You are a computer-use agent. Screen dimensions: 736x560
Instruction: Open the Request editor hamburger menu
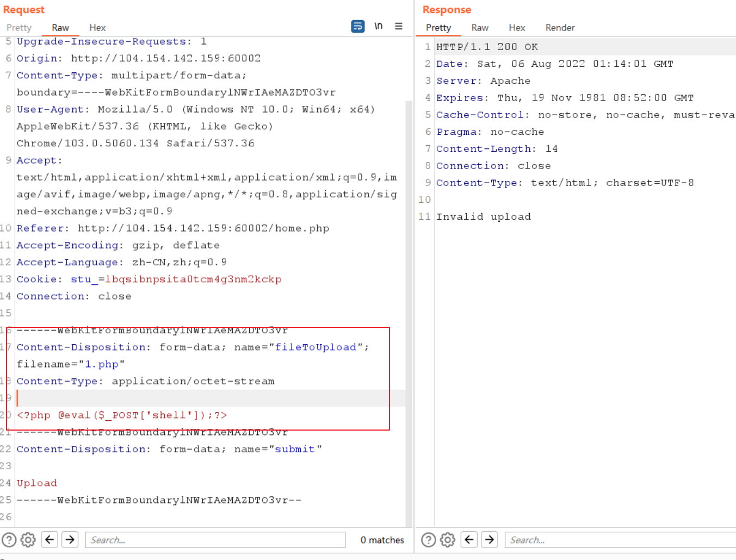click(399, 26)
